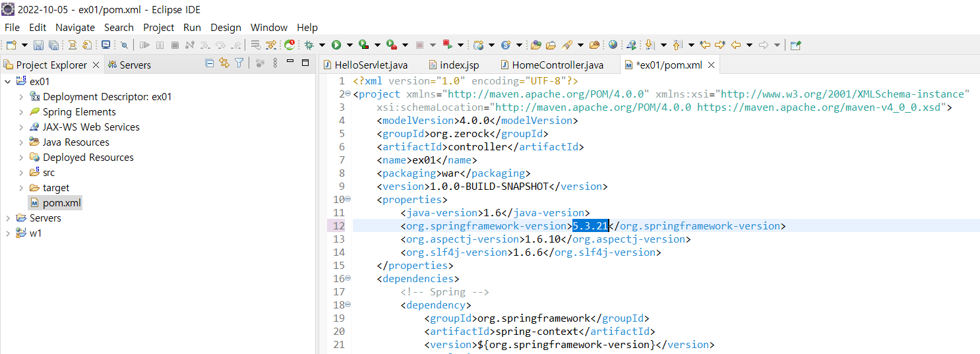Open the Project menu

click(x=158, y=27)
